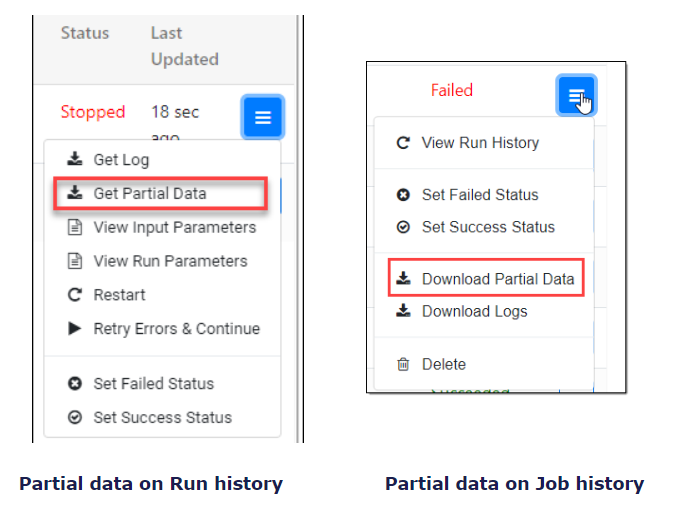
Task: Choose Download Logs from job menu
Action: (x=474, y=311)
